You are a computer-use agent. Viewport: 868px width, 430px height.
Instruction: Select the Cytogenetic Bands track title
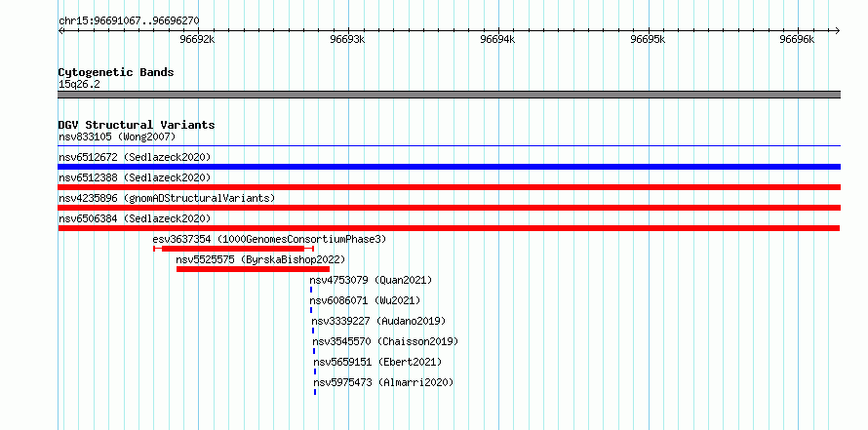click(x=116, y=72)
